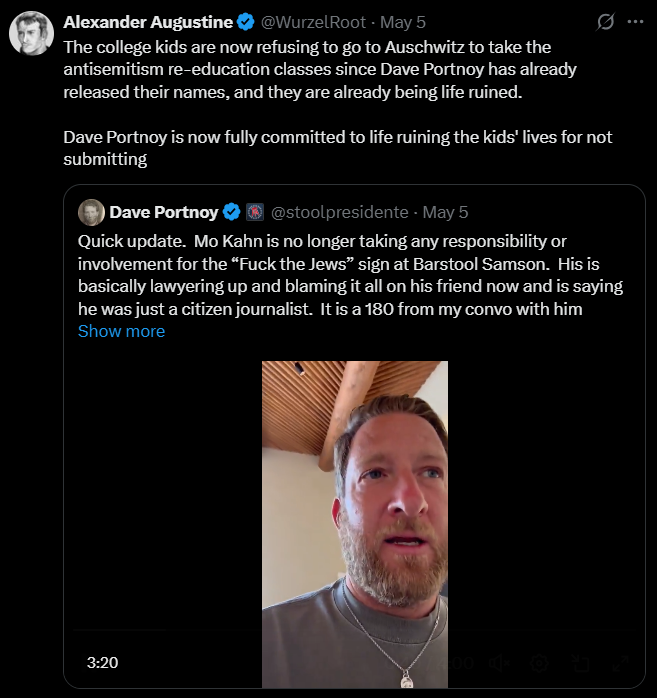Open the @WurzelRoot handle link
Image resolution: width=657 pixels, height=698 pixels.
tap(313, 22)
